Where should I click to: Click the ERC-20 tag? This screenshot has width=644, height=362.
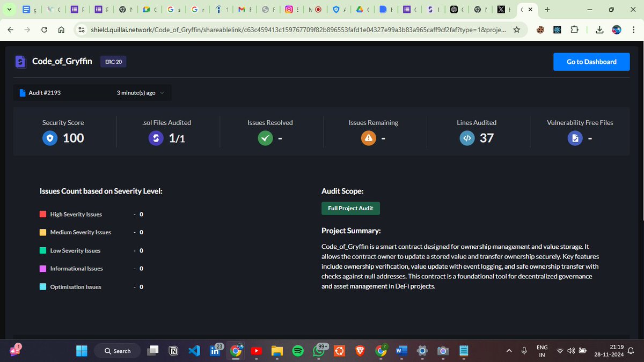point(113,62)
